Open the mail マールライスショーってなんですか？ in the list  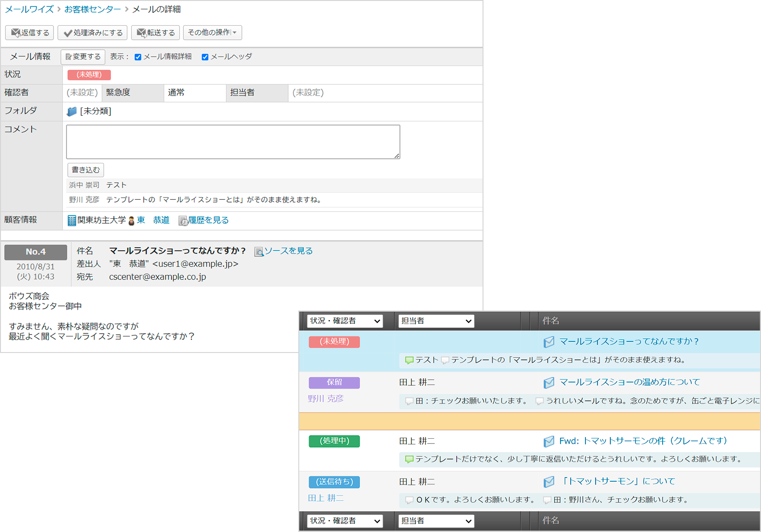coord(629,341)
